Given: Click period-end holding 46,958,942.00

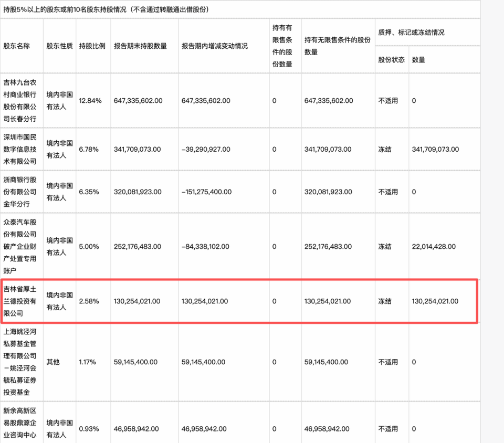Looking at the screenshot, I should pos(136,429).
